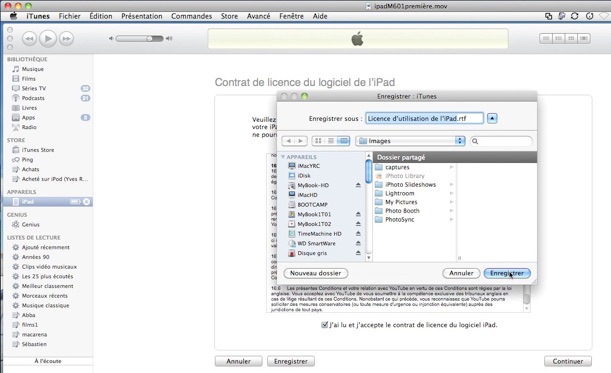611x373 pixels.
Task: Eject the iPad device in sidebar
Action: click(x=87, y=202)
